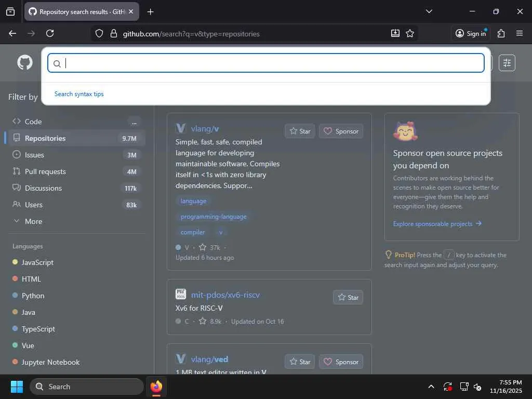Bookmark this page with star icon
The width and height of the screenshot is (532, 399).
click(x=410, y=33)
